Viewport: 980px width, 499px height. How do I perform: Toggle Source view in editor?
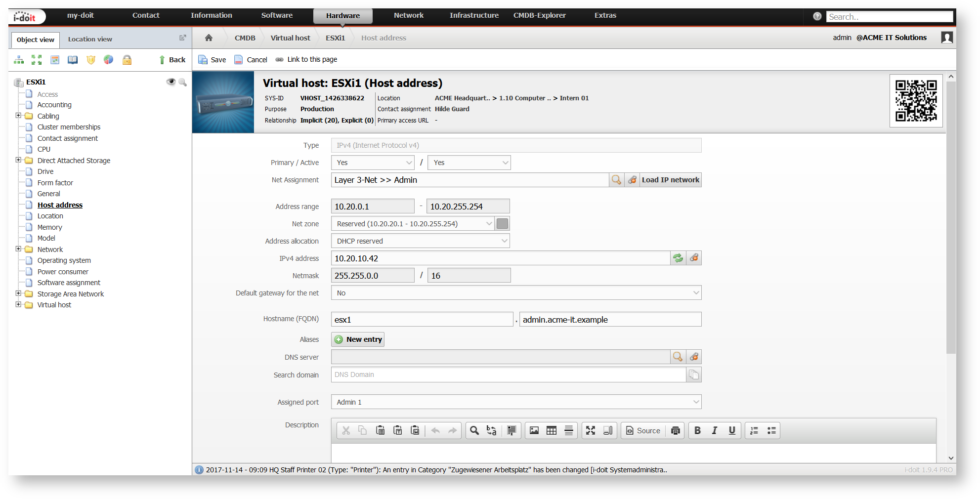point(643,430)
